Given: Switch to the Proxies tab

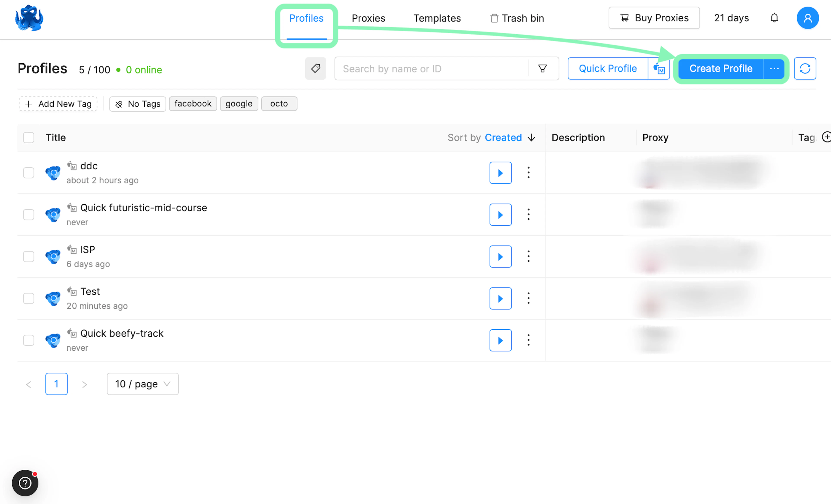Looking at the screenshot, I should click(368, 18).
